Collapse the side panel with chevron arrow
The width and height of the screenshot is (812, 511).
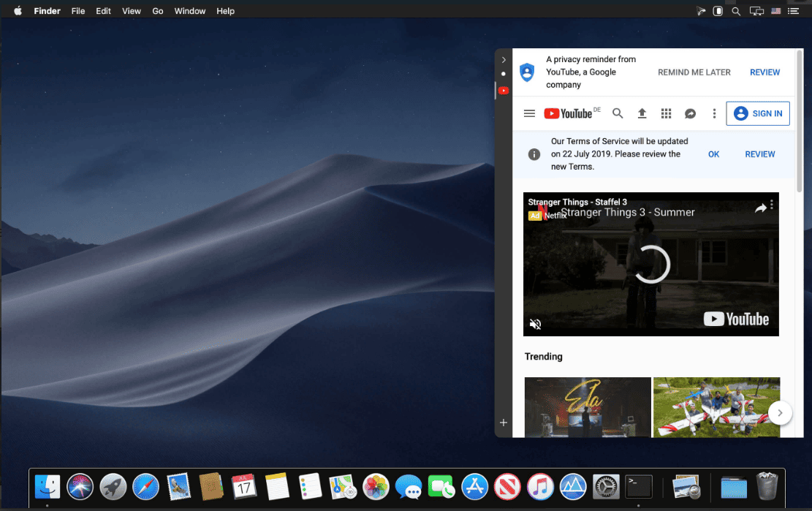(x=504, y=59)
